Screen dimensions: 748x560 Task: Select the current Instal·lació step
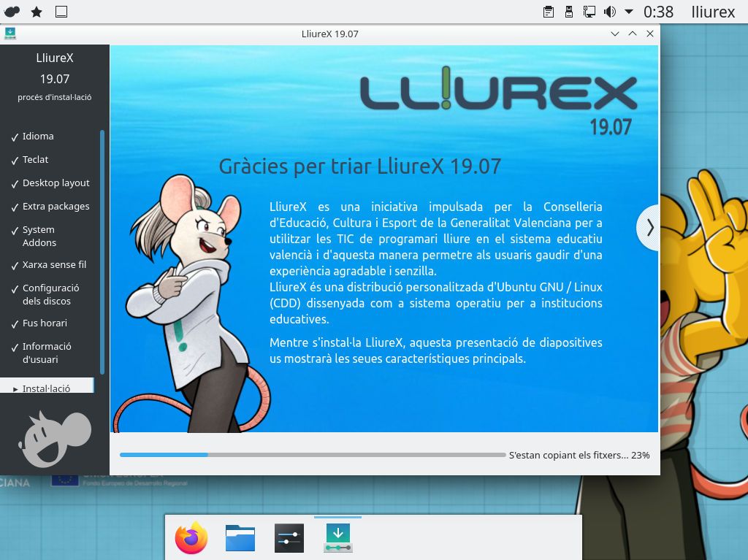click(x=47, y=386)
